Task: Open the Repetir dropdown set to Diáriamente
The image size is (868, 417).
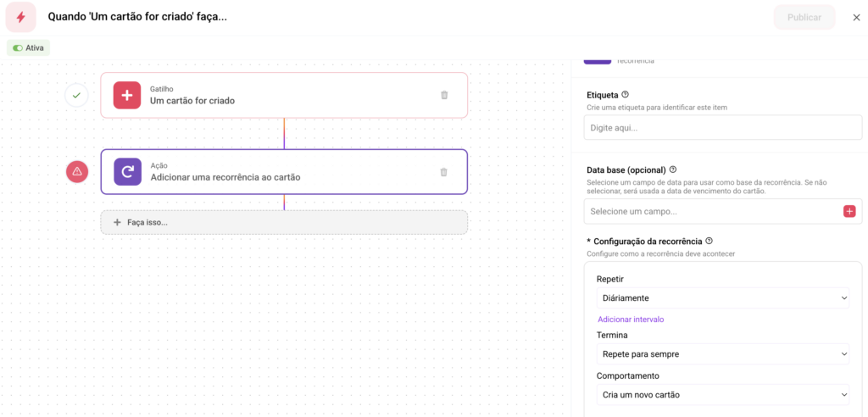Action: [x=722, y=297]
